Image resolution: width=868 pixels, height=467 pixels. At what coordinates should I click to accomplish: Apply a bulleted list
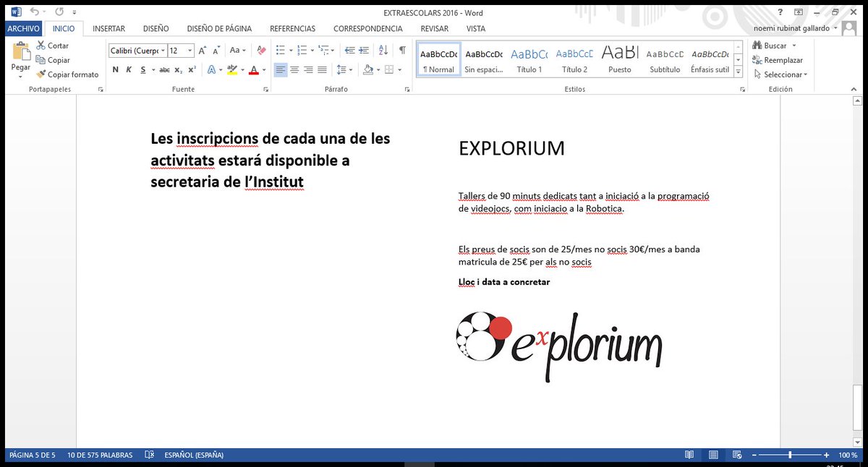coord(281,51)
